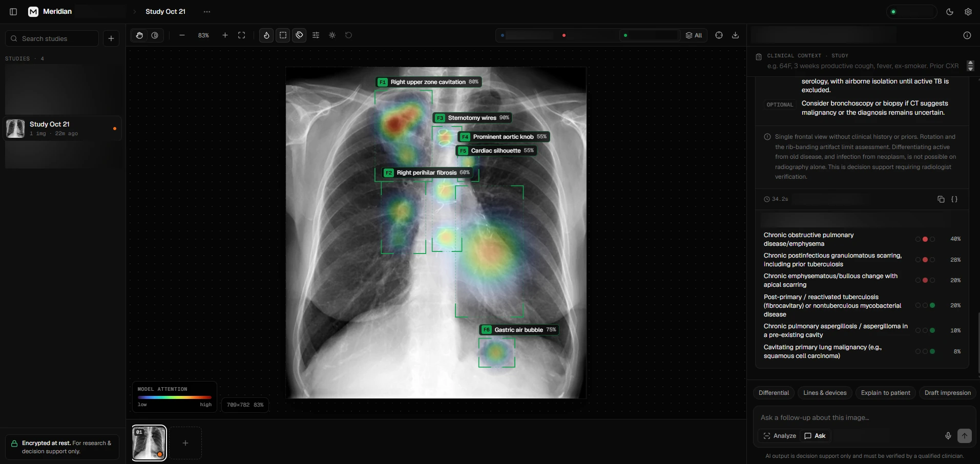Toggle the finding labels tag overlay
980x464 pixels.
coord(299,35)
